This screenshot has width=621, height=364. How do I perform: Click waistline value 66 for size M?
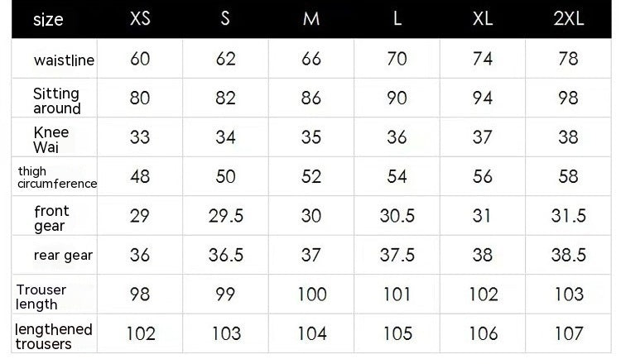point(311,60)
